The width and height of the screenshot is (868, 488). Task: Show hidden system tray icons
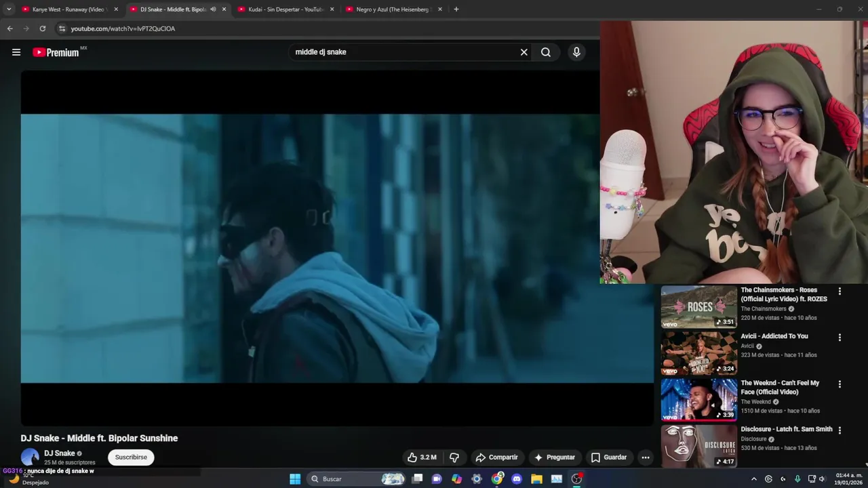(753, 479)
